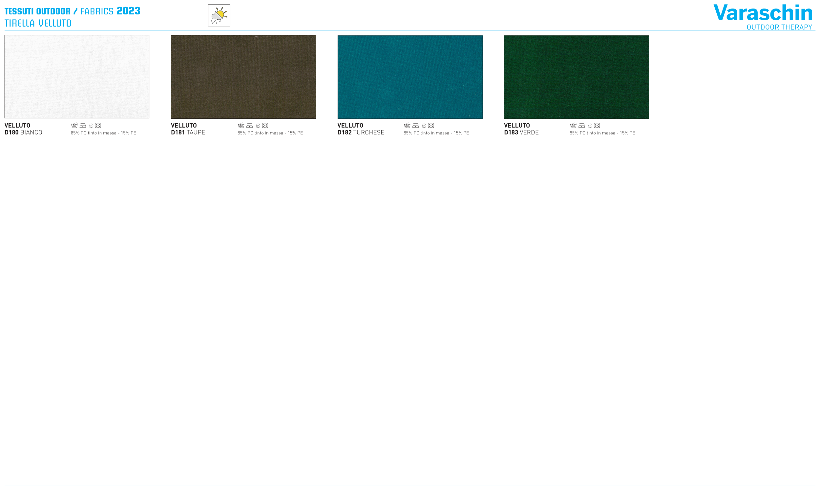
Task: Click the dry clean P symbol for D182 Turchese
Action: pos(424,126)
